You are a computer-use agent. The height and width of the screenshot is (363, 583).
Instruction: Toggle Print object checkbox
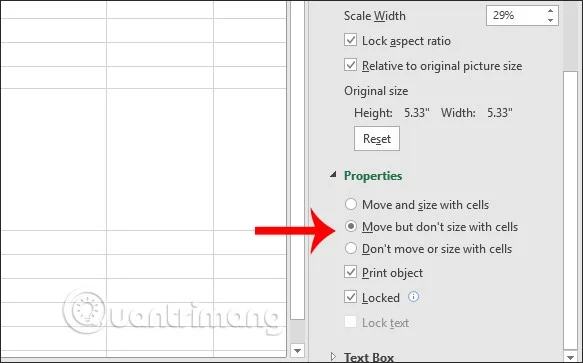[x=351, y=272]
